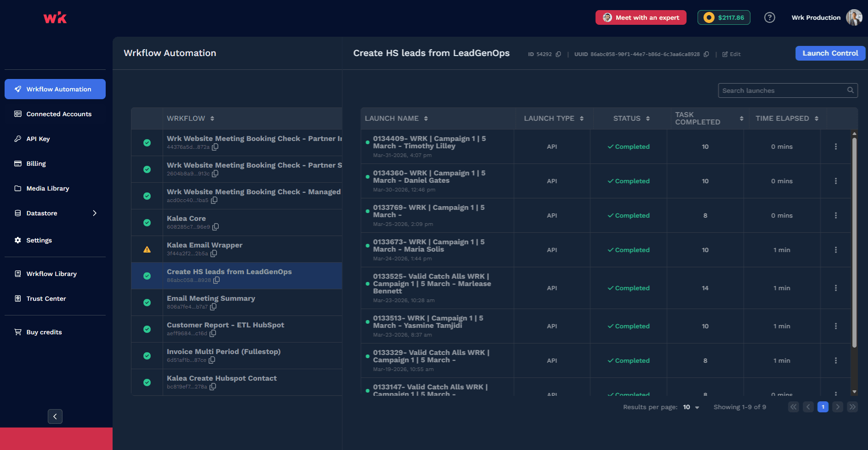Sort by STATUS column

[648, 118]
